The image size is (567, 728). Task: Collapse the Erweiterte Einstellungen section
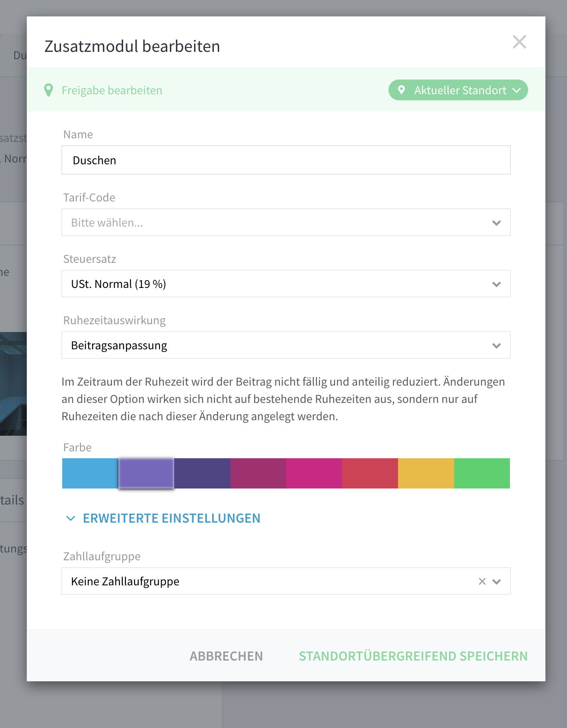(163, 518)
